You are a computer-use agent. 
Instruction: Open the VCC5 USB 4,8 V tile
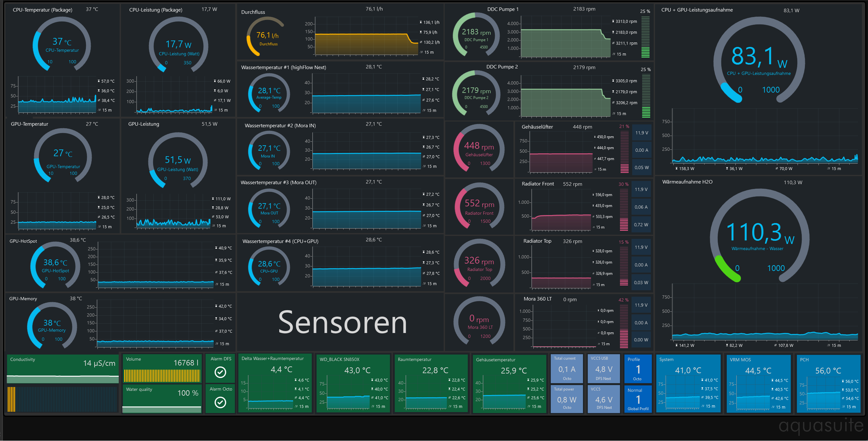pyautogui.click(x=603, y=369)
